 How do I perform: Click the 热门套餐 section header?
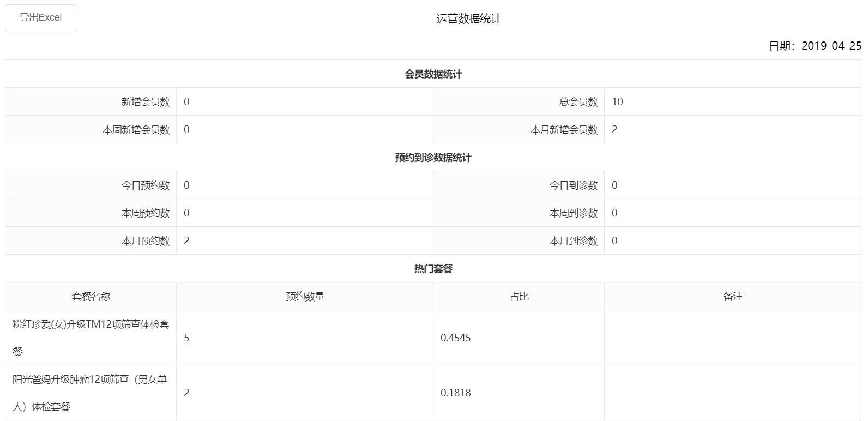[433, 269]
